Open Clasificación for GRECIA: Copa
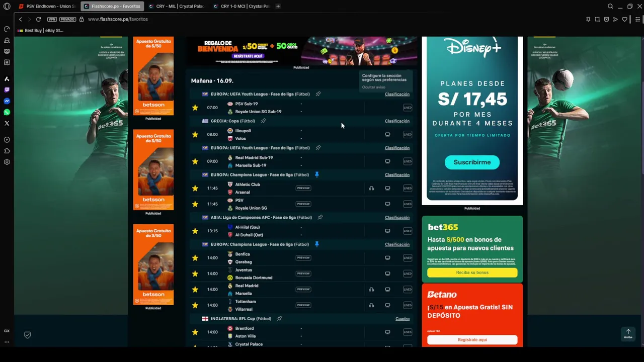The height and width of the screenshot is (362, 644). (x=397, y=121)
